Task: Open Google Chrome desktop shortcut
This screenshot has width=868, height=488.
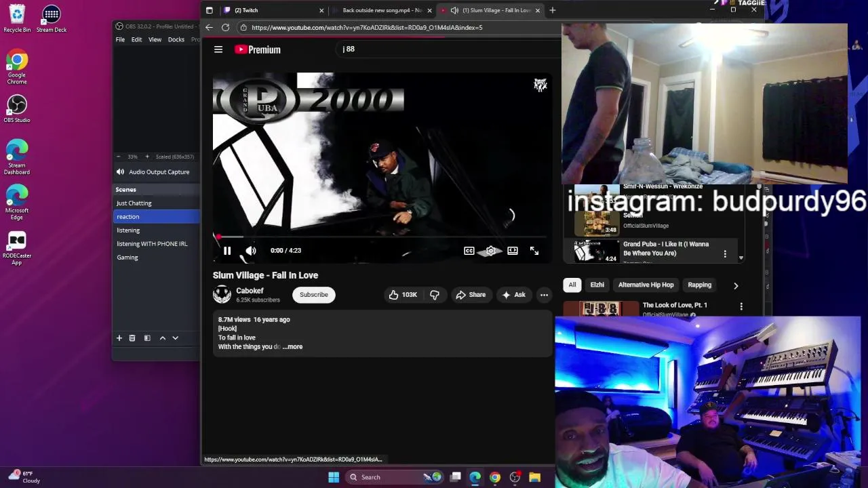Action: click(x=17, y=67)
